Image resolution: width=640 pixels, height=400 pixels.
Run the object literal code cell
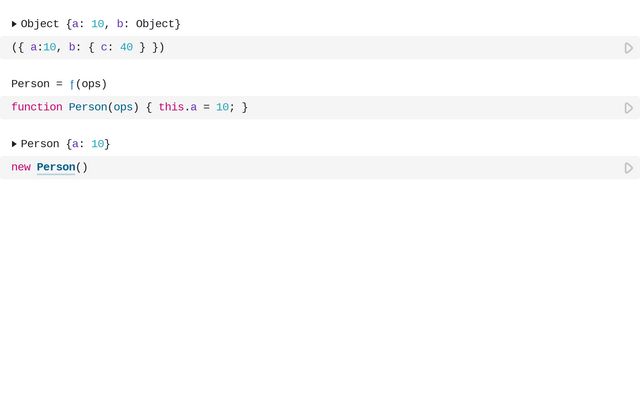point(628,48)
